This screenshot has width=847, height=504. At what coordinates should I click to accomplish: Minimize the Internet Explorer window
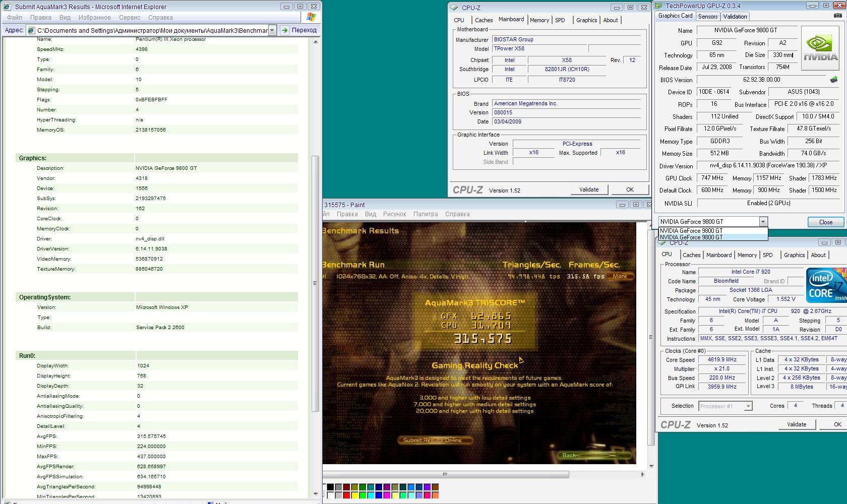286,7
